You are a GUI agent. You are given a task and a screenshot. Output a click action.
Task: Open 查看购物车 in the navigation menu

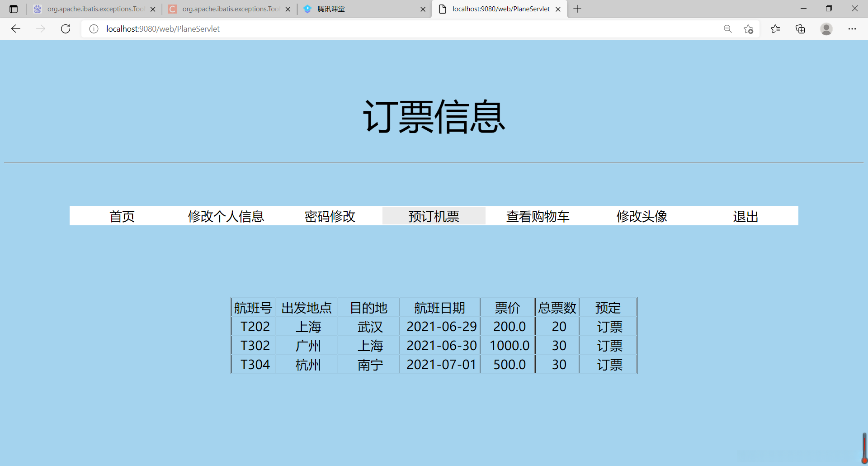(x=538, y=216)
